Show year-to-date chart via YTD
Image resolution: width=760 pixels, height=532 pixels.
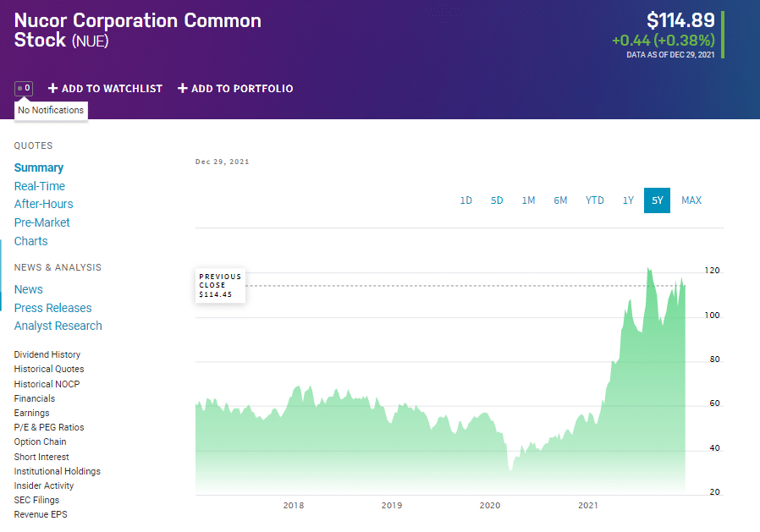click(x=595, y=200)
